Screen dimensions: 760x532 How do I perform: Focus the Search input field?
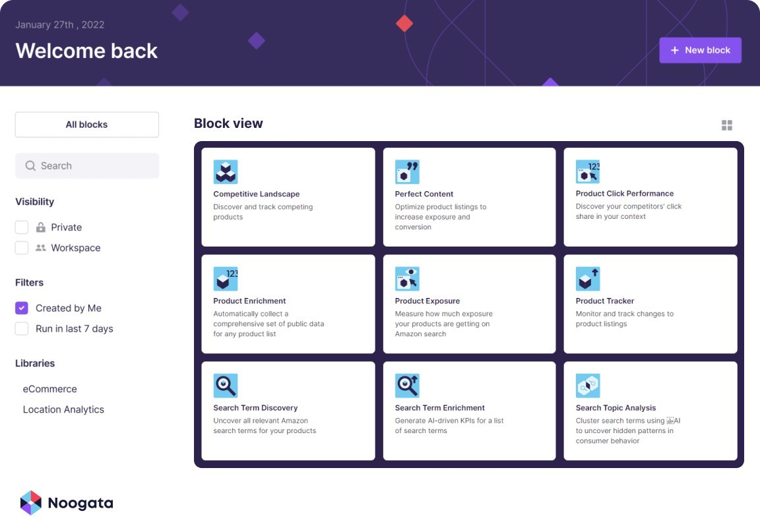(92, 166)
